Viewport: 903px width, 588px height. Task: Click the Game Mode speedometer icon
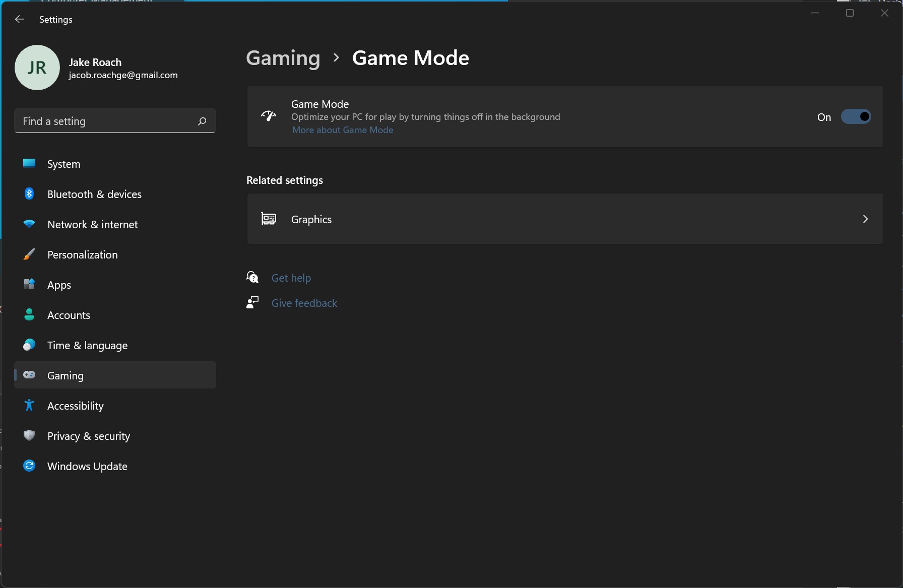(x=269, y=116)
